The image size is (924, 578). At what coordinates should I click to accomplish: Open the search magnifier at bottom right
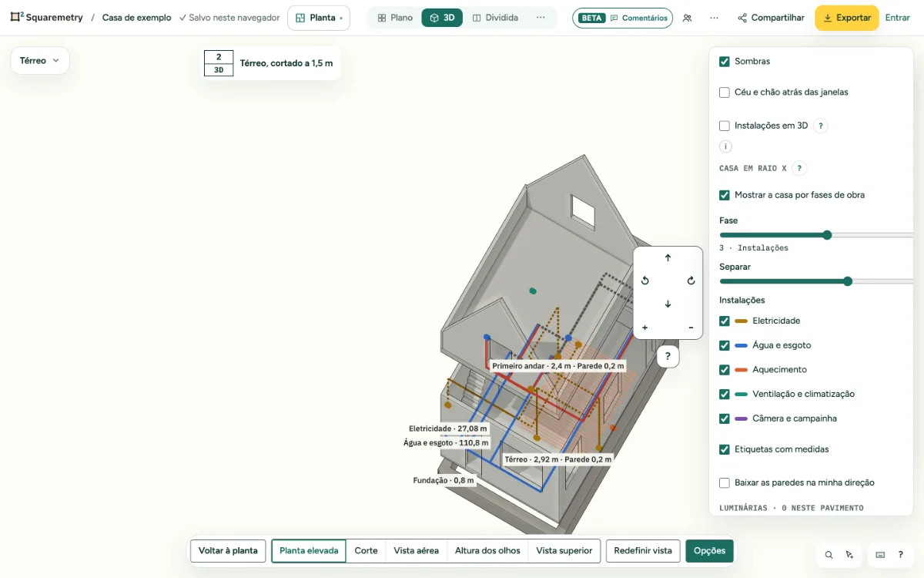tap(829, 555)
